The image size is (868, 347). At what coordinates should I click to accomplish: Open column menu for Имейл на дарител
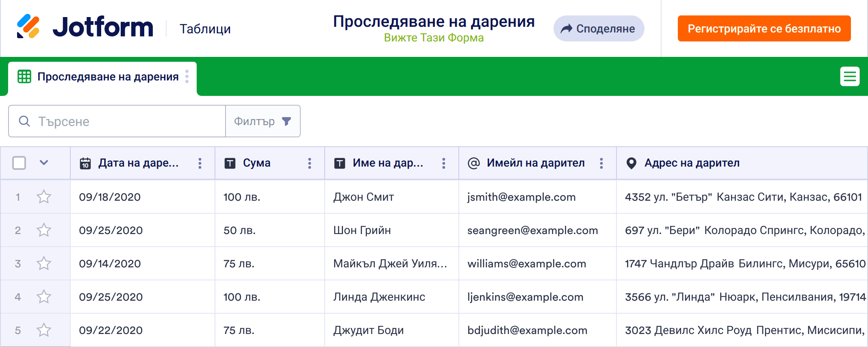601,163
